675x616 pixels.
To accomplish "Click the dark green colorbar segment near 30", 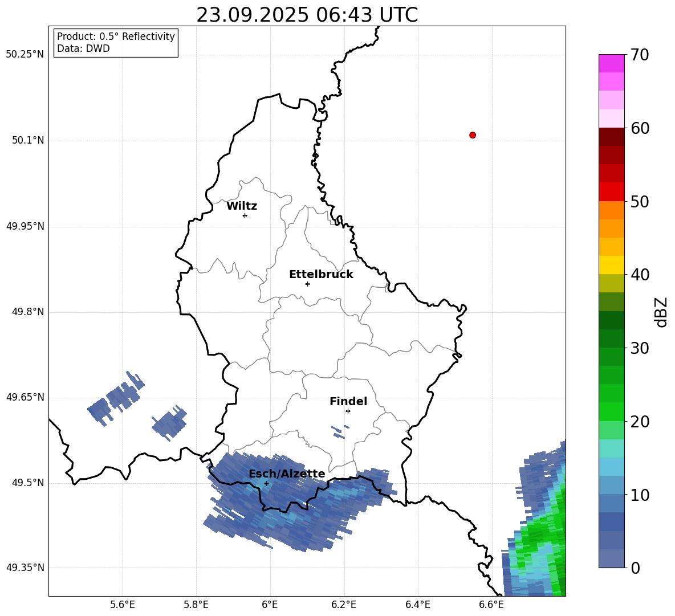I will [611, 338].
